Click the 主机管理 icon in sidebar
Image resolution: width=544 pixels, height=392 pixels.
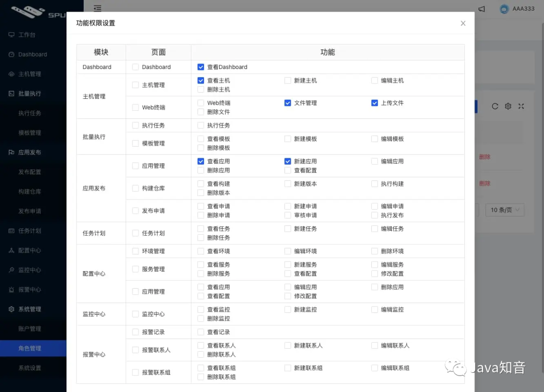coord(12,74)
